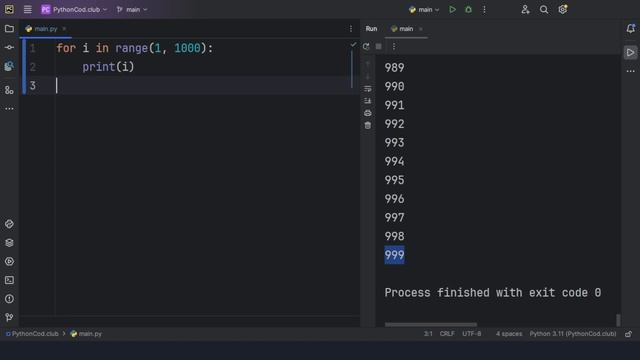Change UTF-8 file encoding
Image resolution: width=640 pixels, height=360 pixels.
[471, 334]
